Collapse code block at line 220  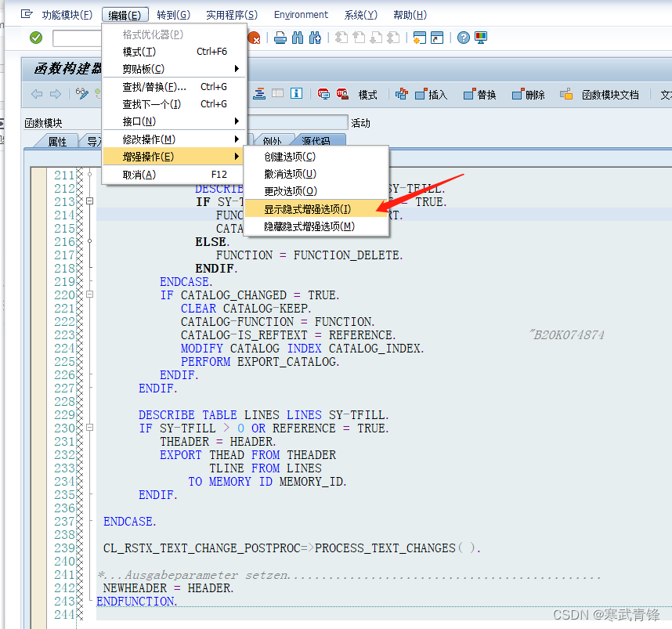[x=89, y=294]
